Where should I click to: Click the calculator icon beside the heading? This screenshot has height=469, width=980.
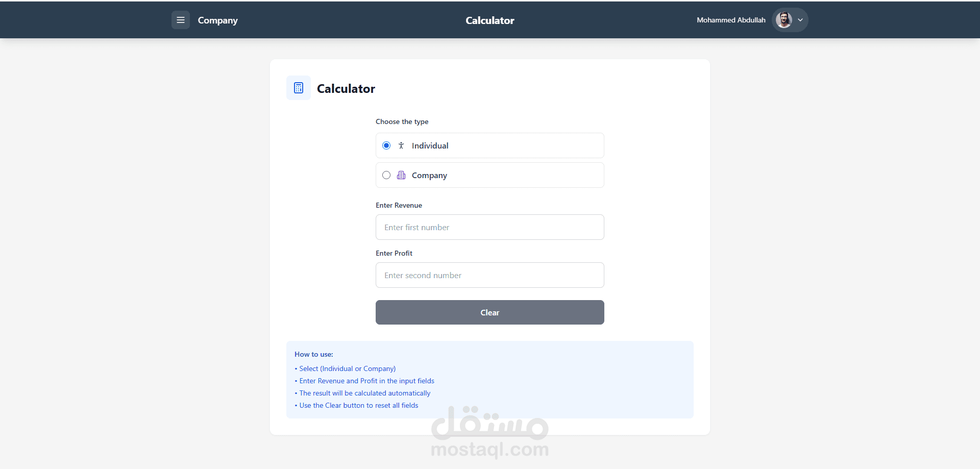299,88
